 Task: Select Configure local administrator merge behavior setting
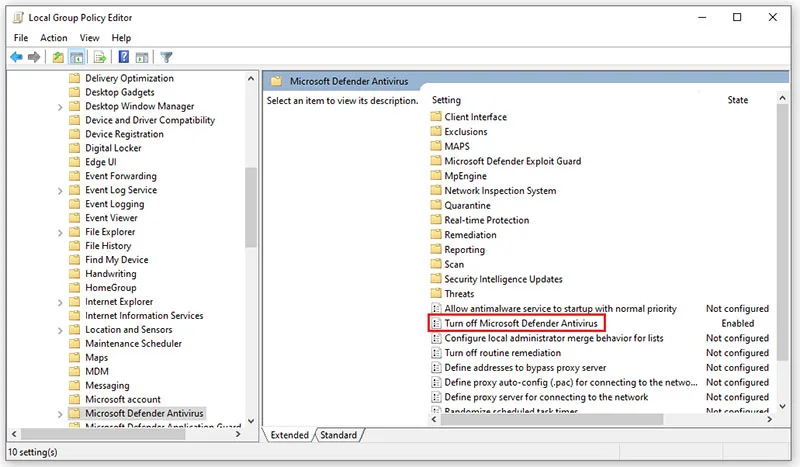pyautogui.click(x=554, y=338)
